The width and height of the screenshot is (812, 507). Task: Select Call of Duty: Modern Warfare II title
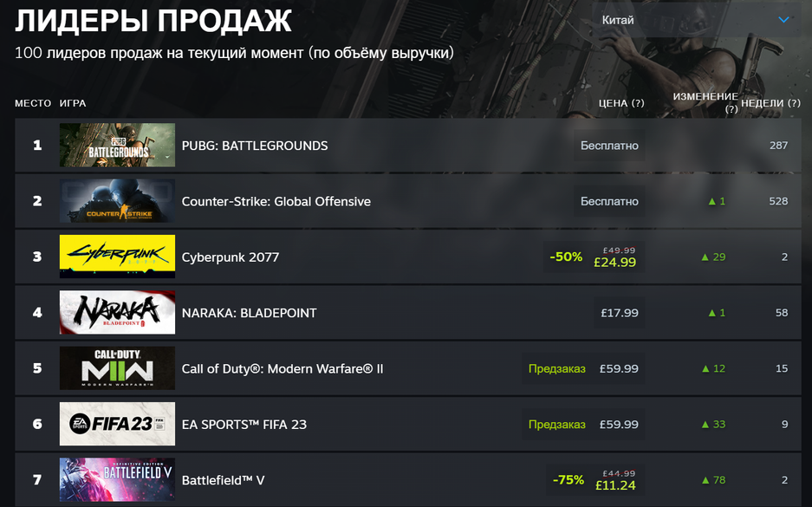pyautogui.click(x=283, y=368)
